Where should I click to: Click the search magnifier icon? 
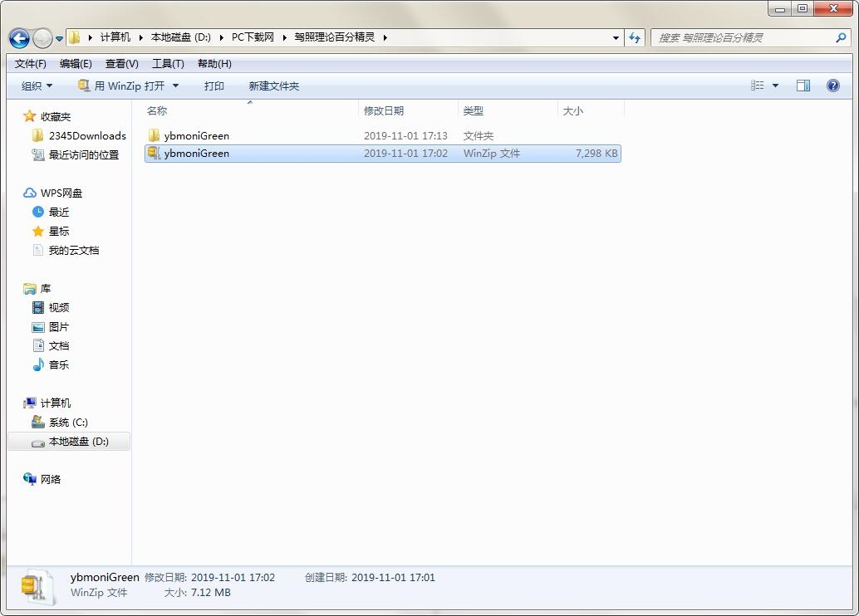(x=841, y=38)
